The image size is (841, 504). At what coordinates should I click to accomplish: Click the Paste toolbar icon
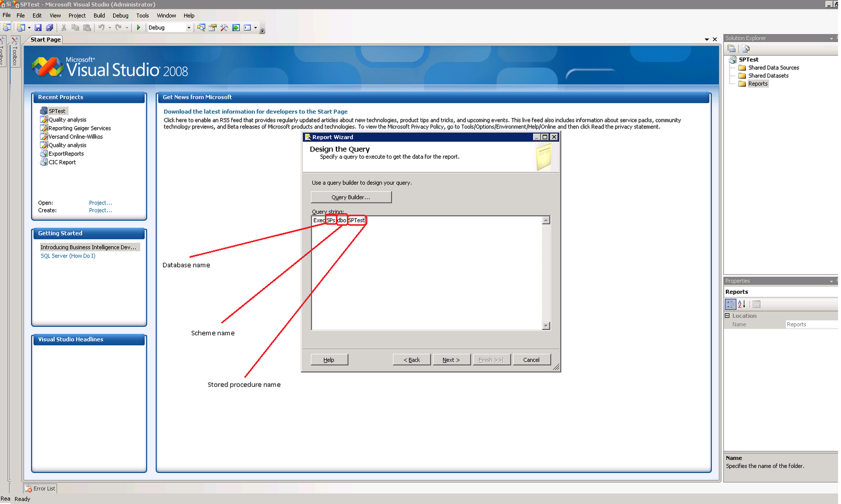click(x=87, y=28)
